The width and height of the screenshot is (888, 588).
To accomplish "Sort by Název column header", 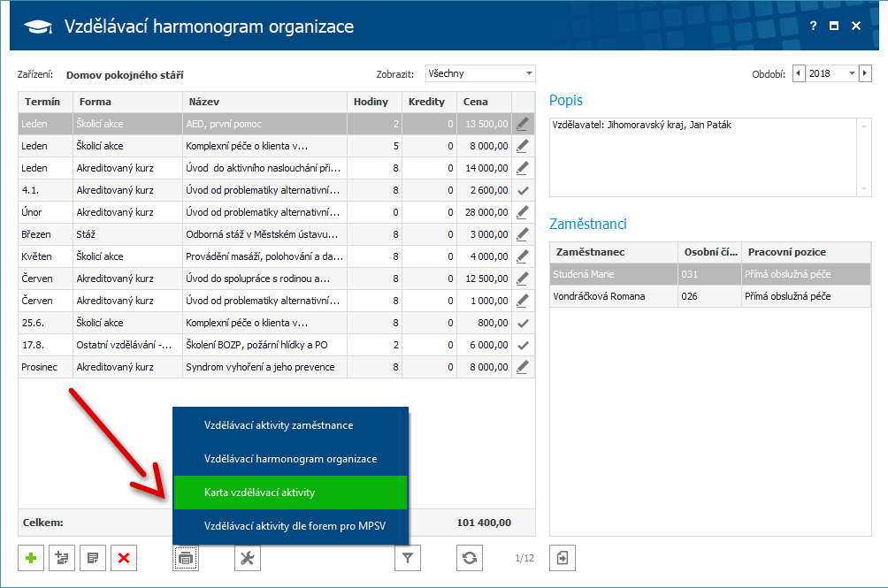I will [x=265, y=102].
